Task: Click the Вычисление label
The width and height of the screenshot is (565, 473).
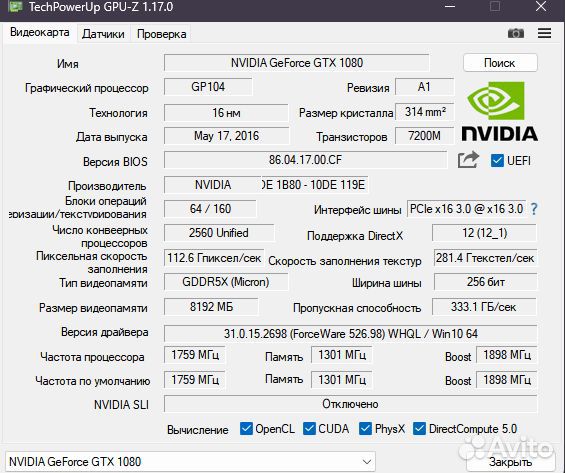Action: tap(197, 430)
